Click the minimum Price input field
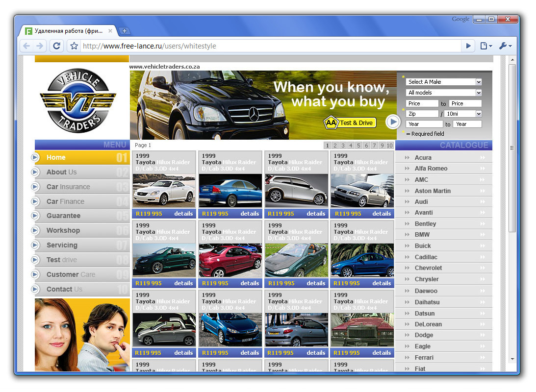536x392 pixels. click(x=422, y=103)
